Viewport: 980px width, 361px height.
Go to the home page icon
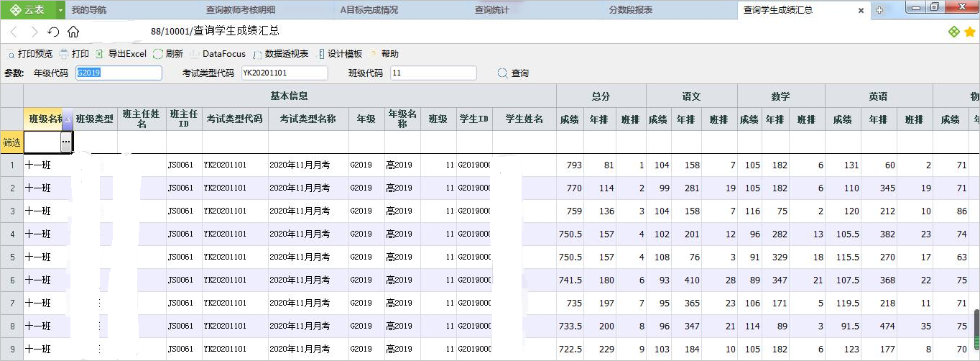(x=73, y=32)
